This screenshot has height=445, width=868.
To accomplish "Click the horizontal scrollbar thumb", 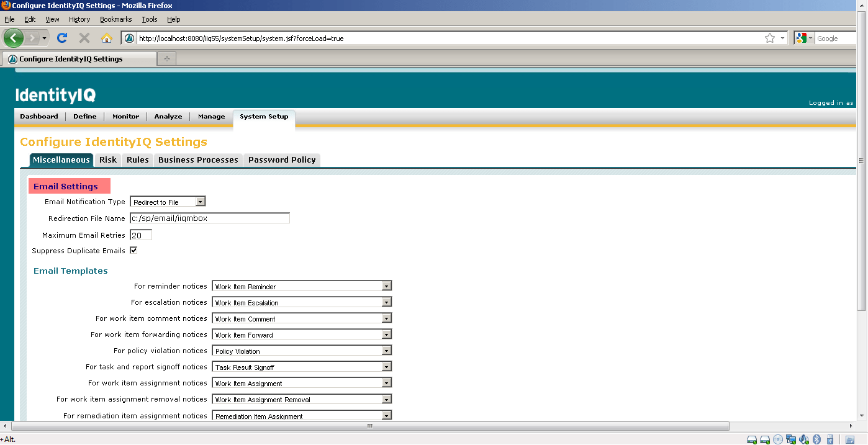I will 369,426.
